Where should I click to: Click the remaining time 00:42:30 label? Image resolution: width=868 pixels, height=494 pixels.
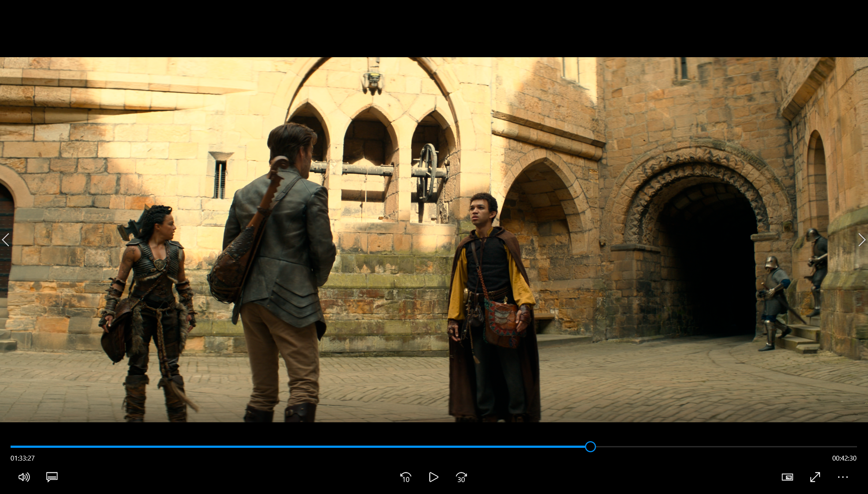point(844,458)
